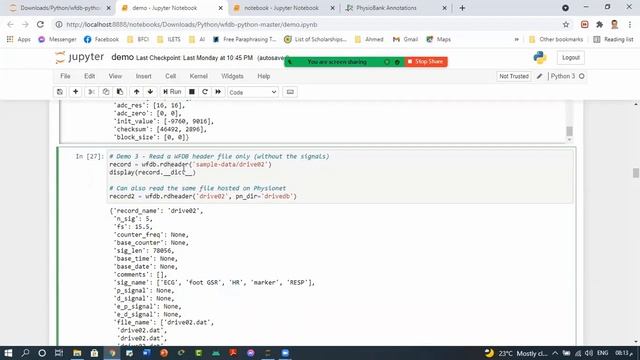
Task: Move selected cell down arrow
Action: pos(150,92)
